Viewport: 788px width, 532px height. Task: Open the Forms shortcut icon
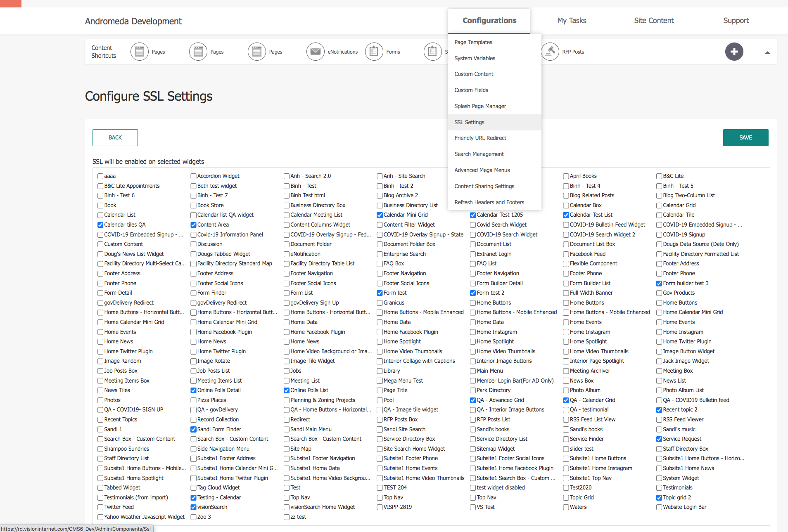(x=374, y=52)
